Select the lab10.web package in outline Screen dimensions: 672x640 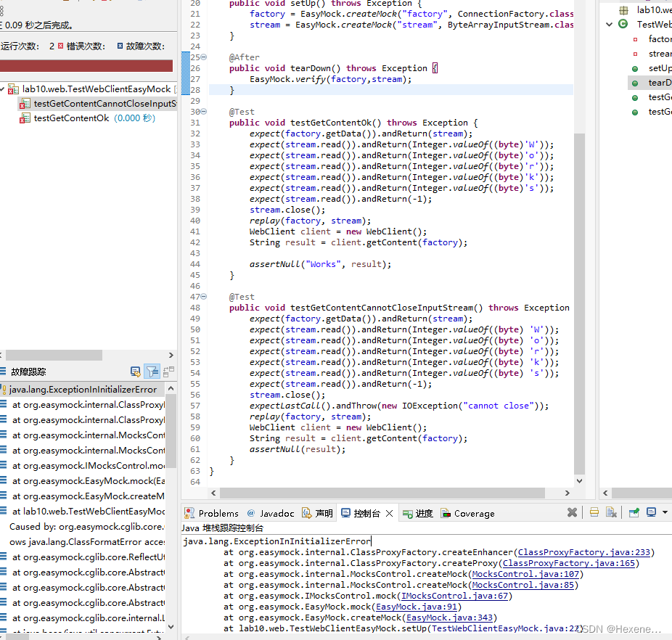click(645, 10)
